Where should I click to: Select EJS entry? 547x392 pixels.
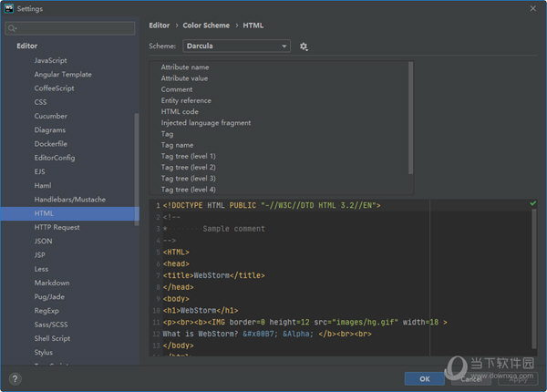(40, 171)
